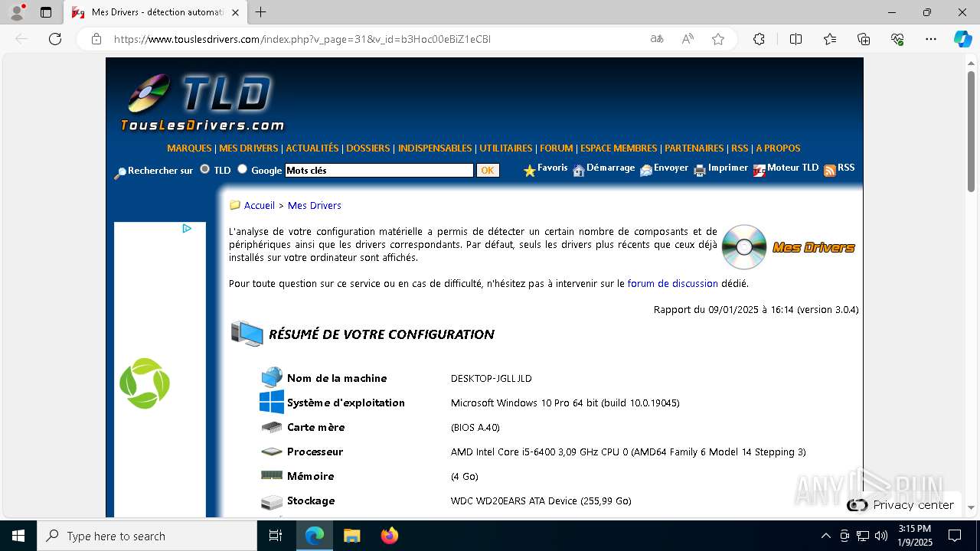Open the Collections toolbar icon

pos(864,39)
